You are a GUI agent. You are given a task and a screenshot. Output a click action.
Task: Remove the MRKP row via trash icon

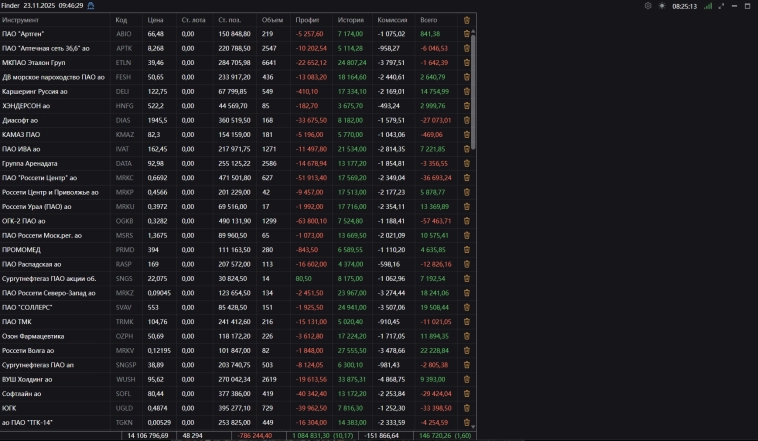pyautogui.click(x=466, y=192)
